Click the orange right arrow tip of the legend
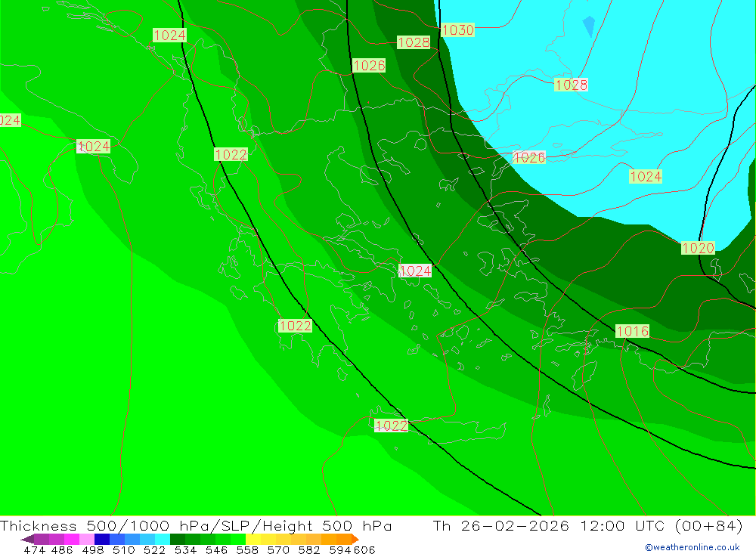Viewport: 756px width, 554px height. [355, 539]
